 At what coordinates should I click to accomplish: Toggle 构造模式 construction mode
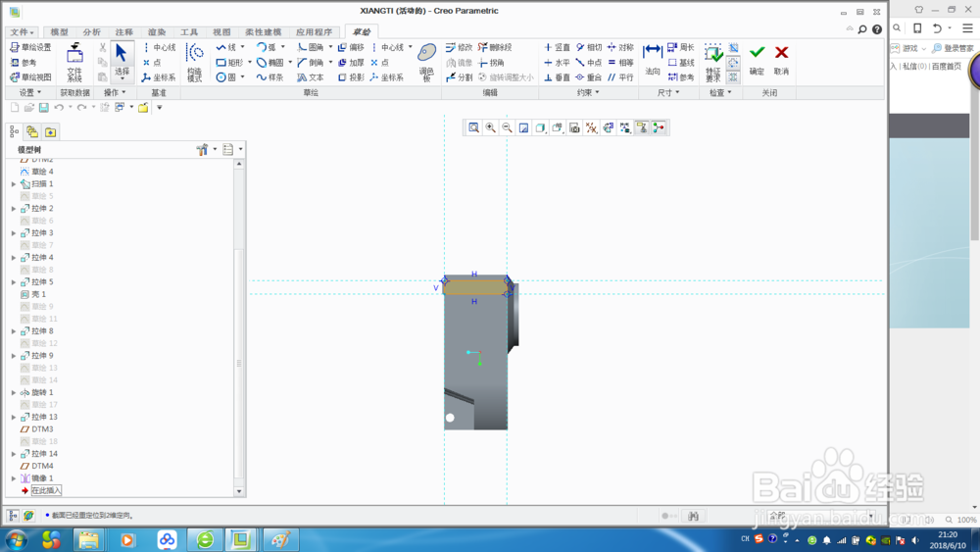[194, 63]
